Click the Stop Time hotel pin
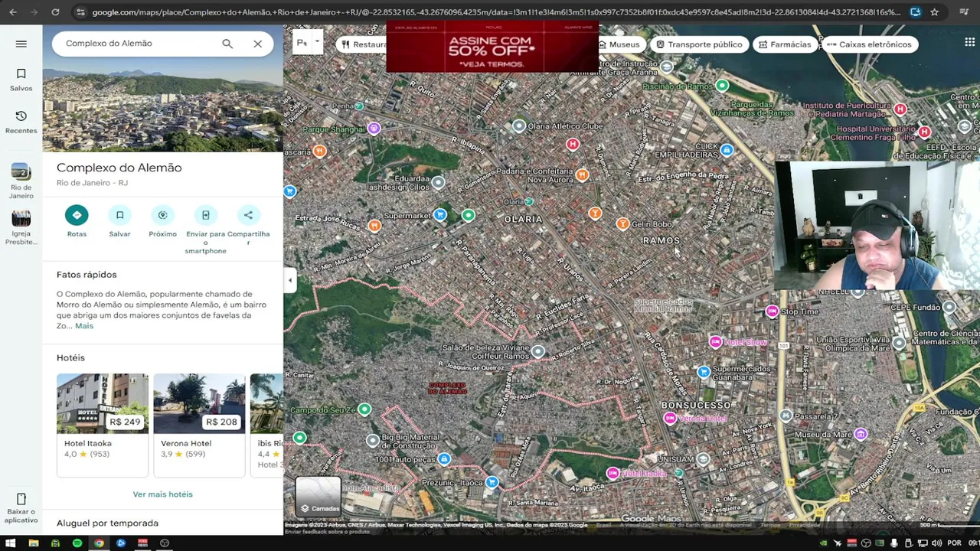The height and width of the screenshot is (551, 980). tap(772, 311)
